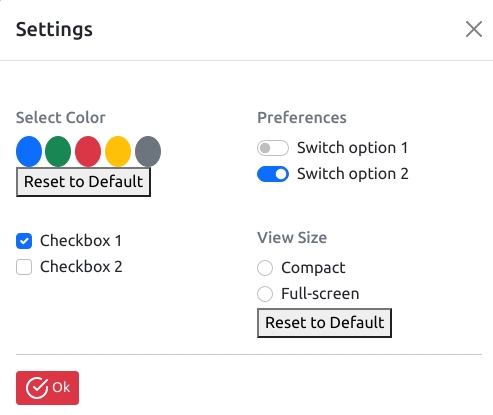Screen dimensions: 493x415
Task: Select the red color circle
Action: [88, 151]
